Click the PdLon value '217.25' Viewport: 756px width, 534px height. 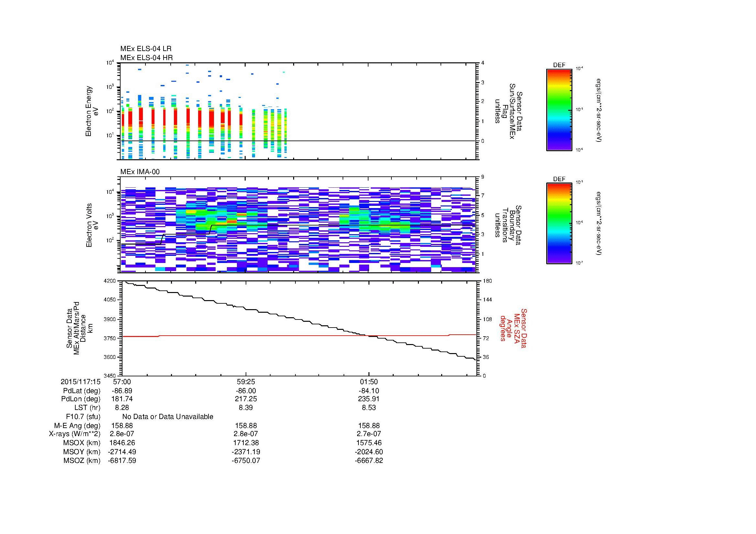click(x=246, y=399)
